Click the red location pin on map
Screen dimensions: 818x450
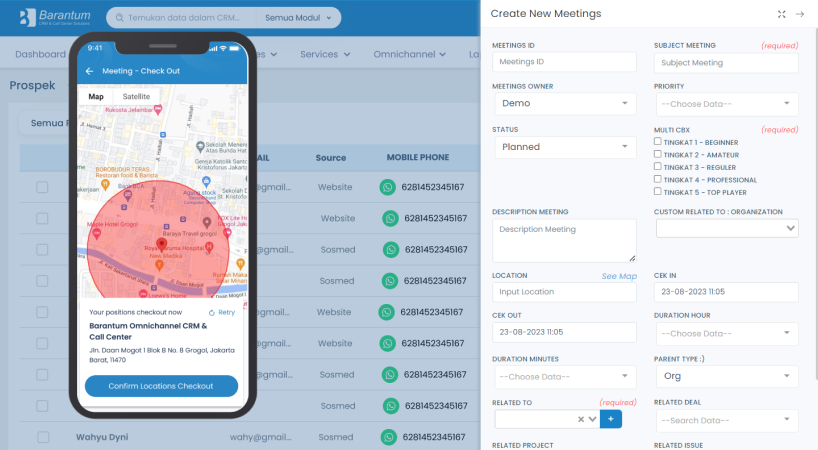pos(162,245)
